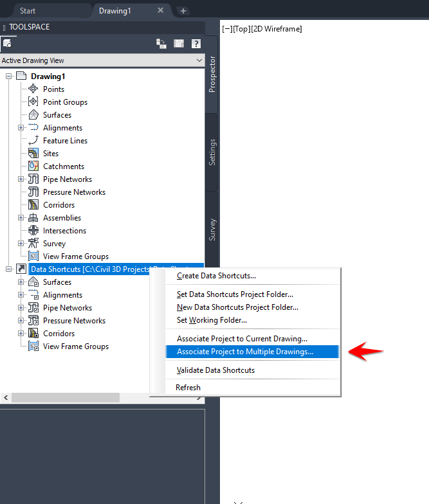Screen dimensions: 429x504
Task: Collapse the Drawing1 tree node
Action: pyautogui.click(x=9, y=76)
